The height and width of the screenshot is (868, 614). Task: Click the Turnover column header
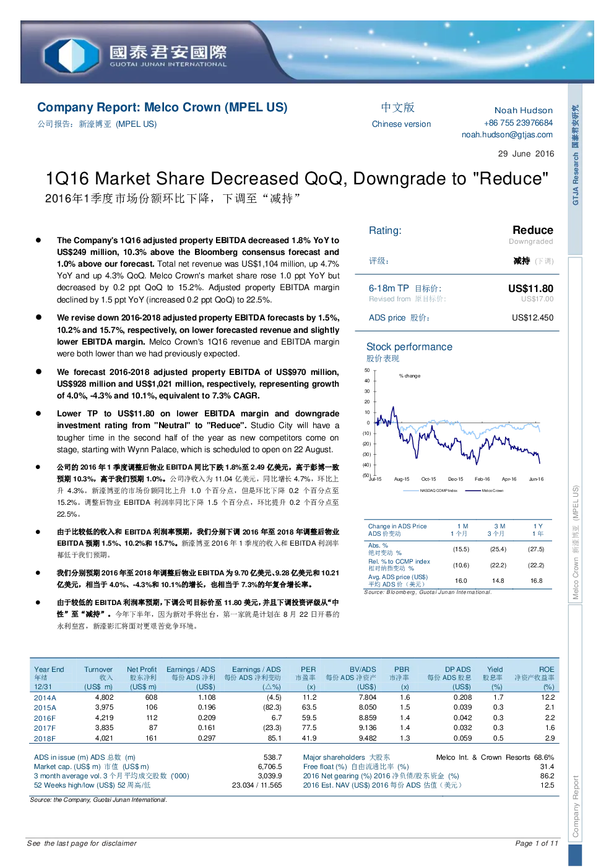point(98,669)
